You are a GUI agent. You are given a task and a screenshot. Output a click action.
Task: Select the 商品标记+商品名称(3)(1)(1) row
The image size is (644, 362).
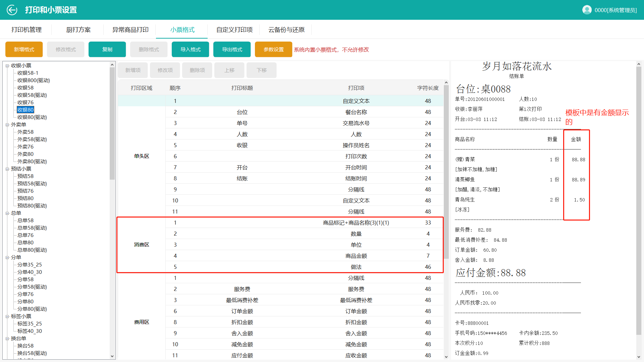pyautogui.click(x=304, y=223)
